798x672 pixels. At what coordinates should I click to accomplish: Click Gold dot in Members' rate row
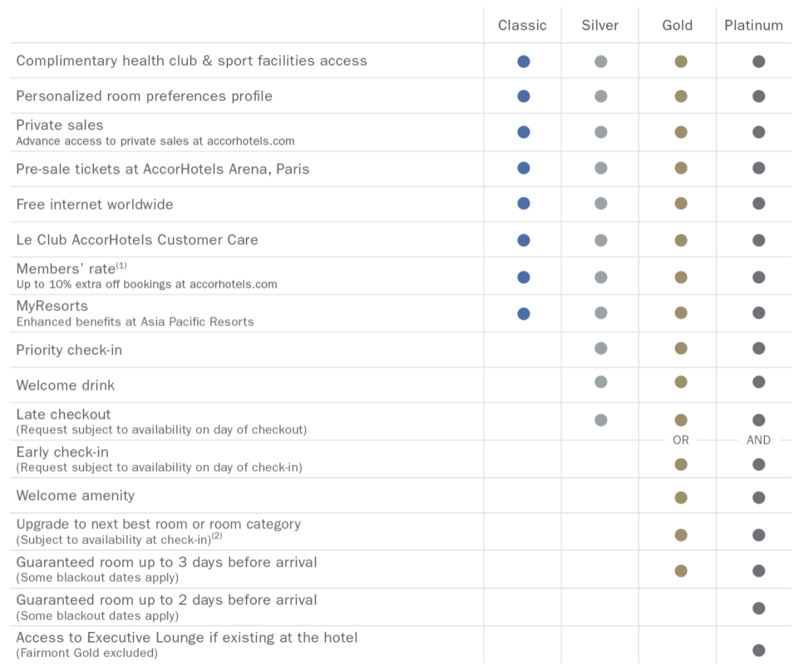point(681,277)
